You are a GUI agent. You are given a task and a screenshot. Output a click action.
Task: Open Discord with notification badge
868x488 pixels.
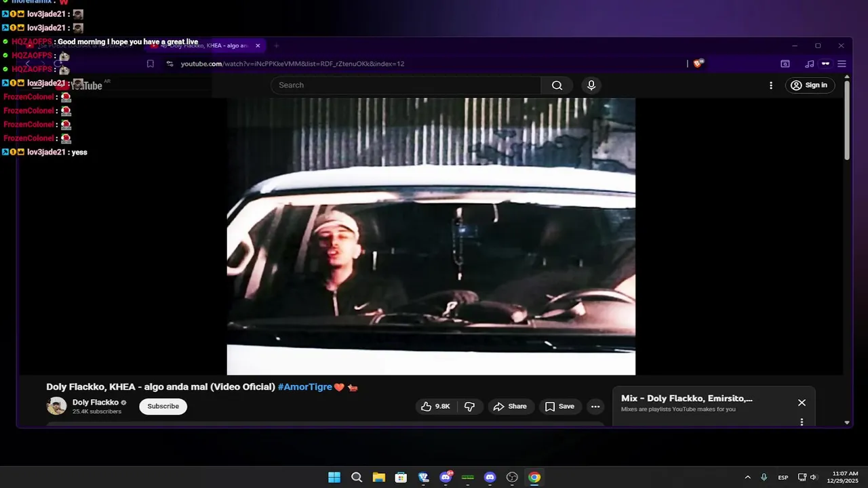point(446,477)
